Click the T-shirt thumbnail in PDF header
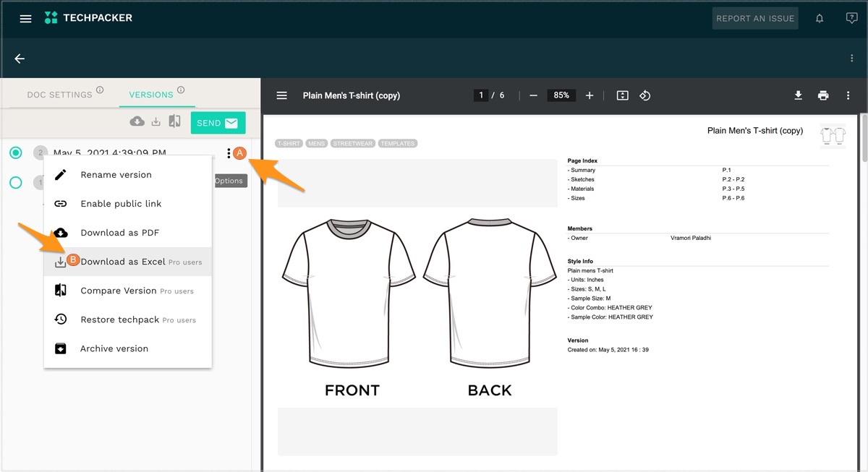Image resolution: width=868 pixels, height=472 pixels. [x=833, y=135]
